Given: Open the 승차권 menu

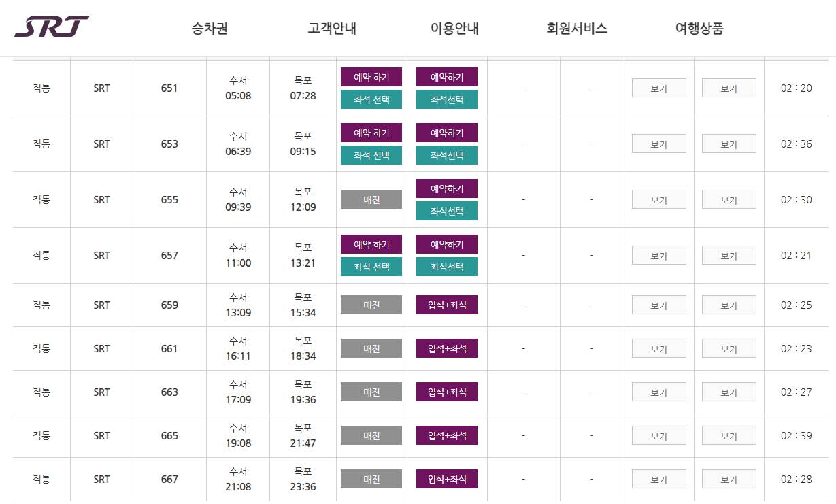Looking at the screenshot, I should coord(210,29).
